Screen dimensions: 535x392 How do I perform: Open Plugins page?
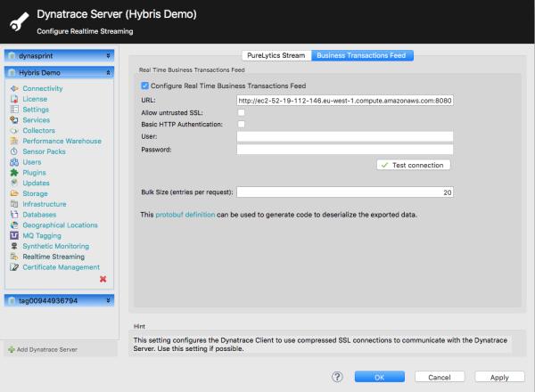tap(34, 173)
